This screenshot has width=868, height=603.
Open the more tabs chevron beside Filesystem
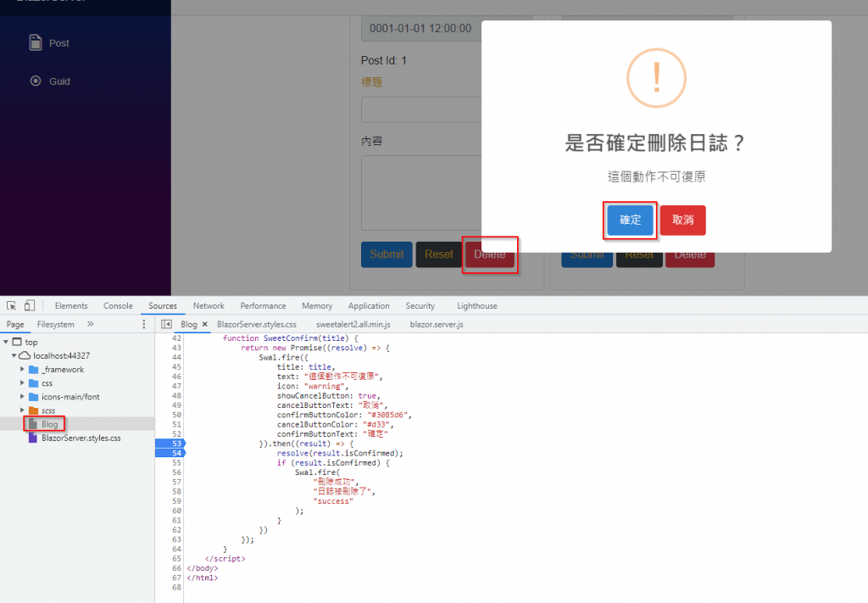[x=90, y=324]
